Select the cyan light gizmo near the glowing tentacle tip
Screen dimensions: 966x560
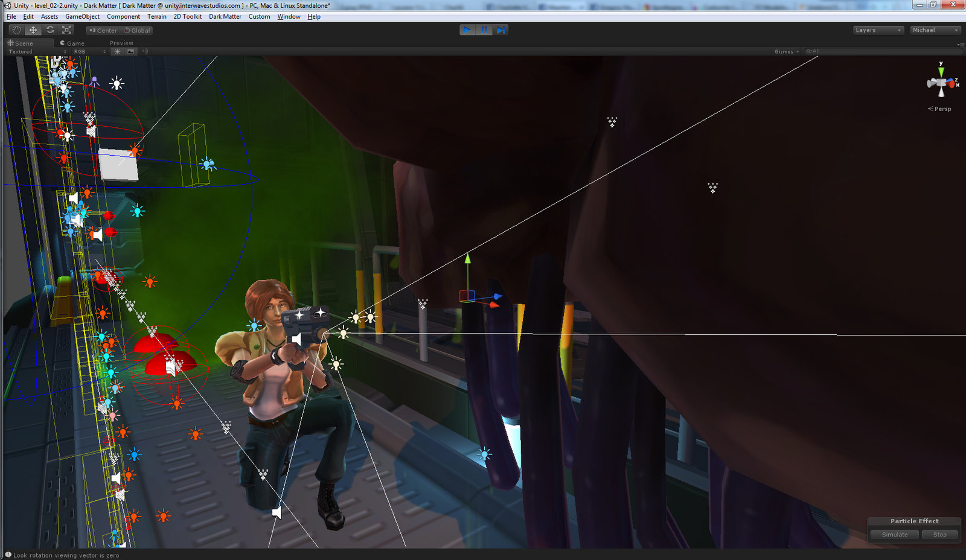coord(484,454)
